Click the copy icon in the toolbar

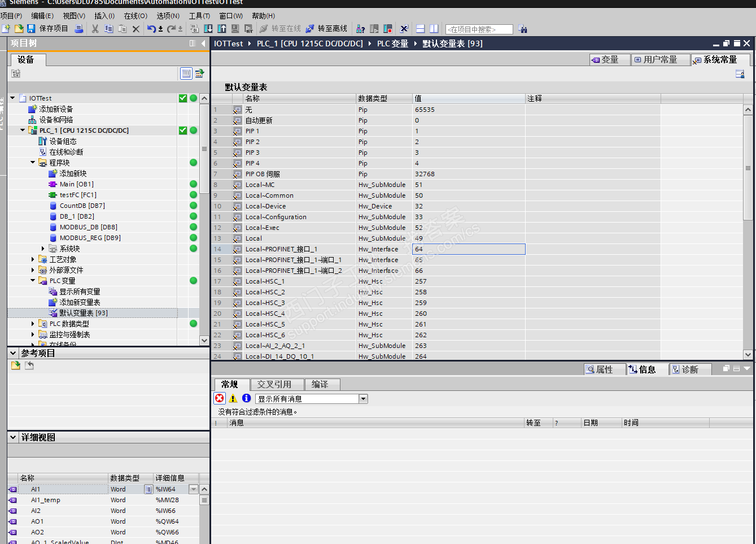(x=108, y=28)
